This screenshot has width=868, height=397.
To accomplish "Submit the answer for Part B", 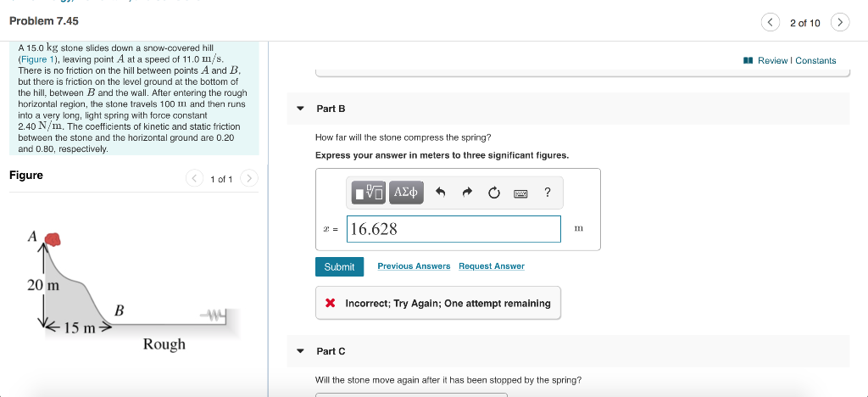I will [339, 267].
